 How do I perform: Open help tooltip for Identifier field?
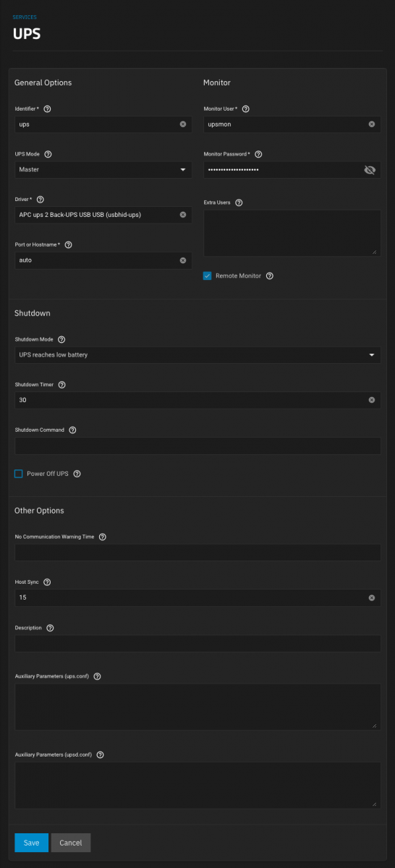coord(47,109)
